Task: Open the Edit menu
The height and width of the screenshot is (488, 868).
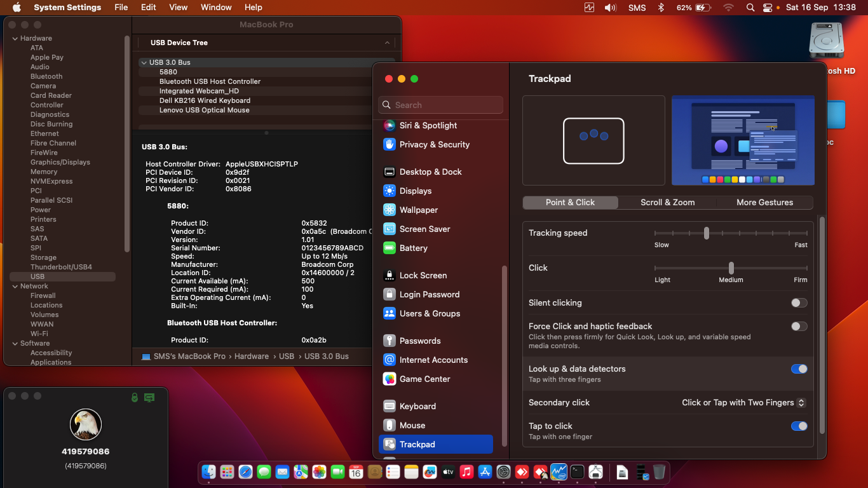Action: (149, 8)
